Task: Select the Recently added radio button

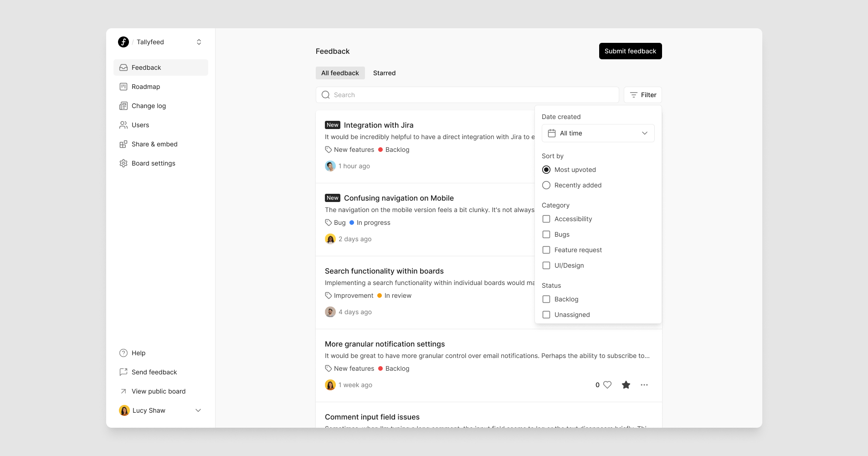Action: click(546, 185)
